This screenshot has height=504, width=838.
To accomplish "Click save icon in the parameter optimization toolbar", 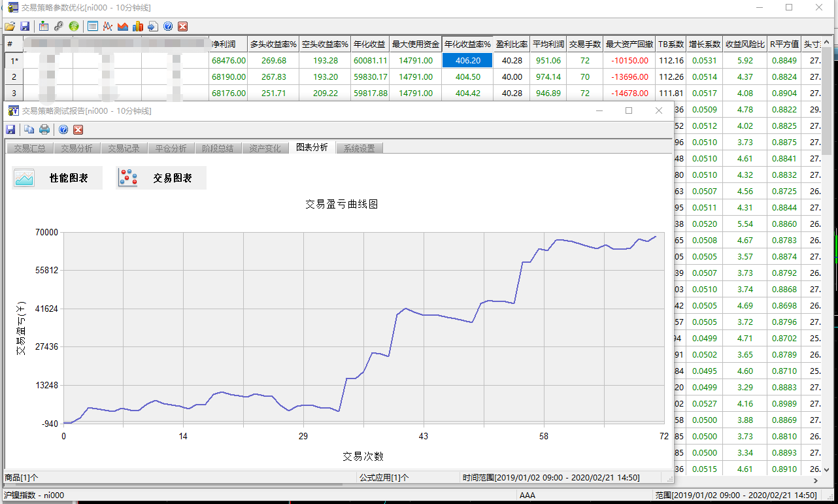I will pos(25,26).
